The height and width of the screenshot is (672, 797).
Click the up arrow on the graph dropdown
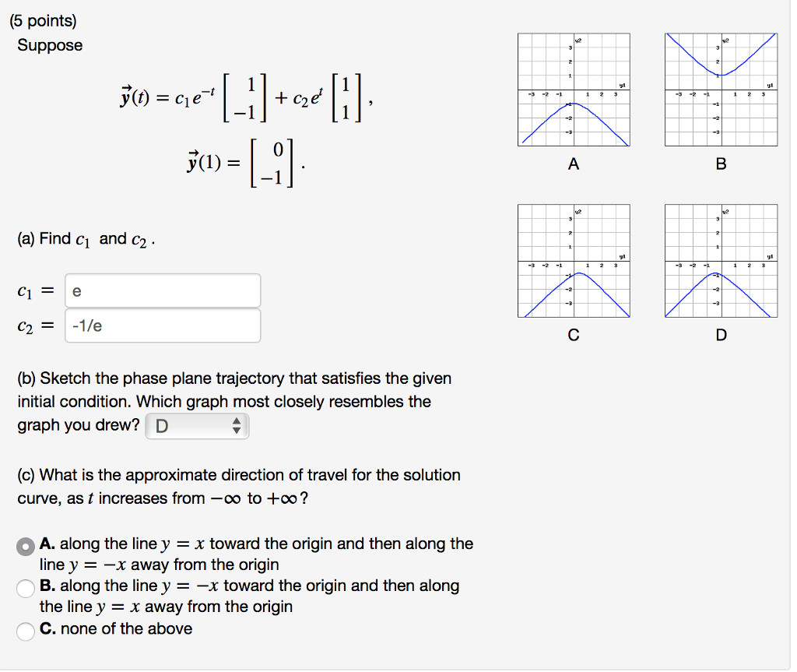[237, 421]
